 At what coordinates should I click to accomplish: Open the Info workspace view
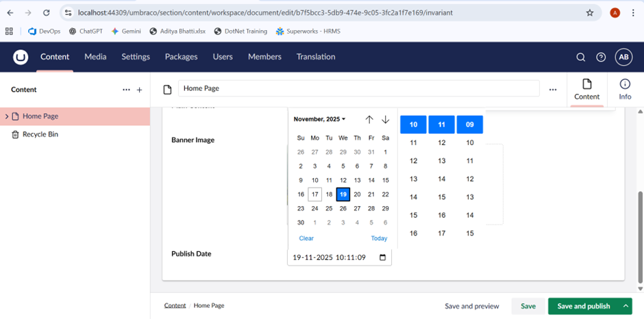[625, 90]
